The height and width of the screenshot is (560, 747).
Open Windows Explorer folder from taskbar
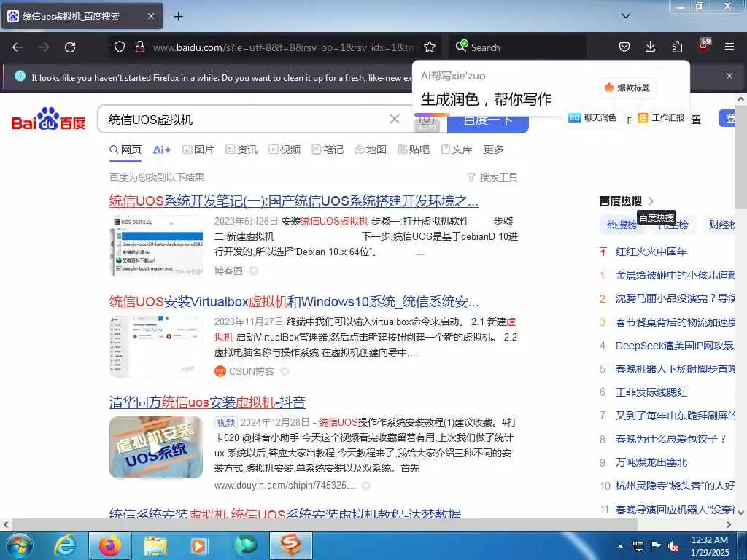click(x=155, y=545)
